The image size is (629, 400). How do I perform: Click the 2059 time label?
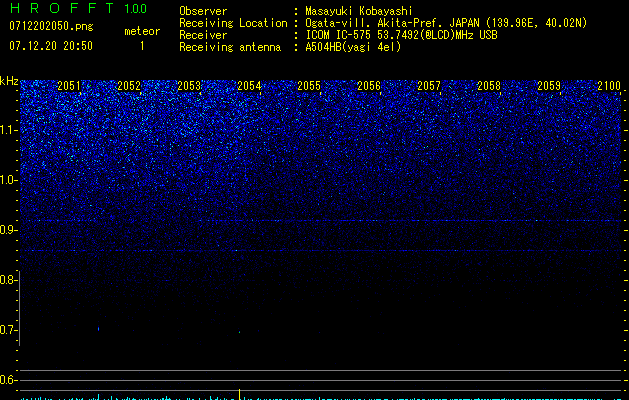(549, 86)
